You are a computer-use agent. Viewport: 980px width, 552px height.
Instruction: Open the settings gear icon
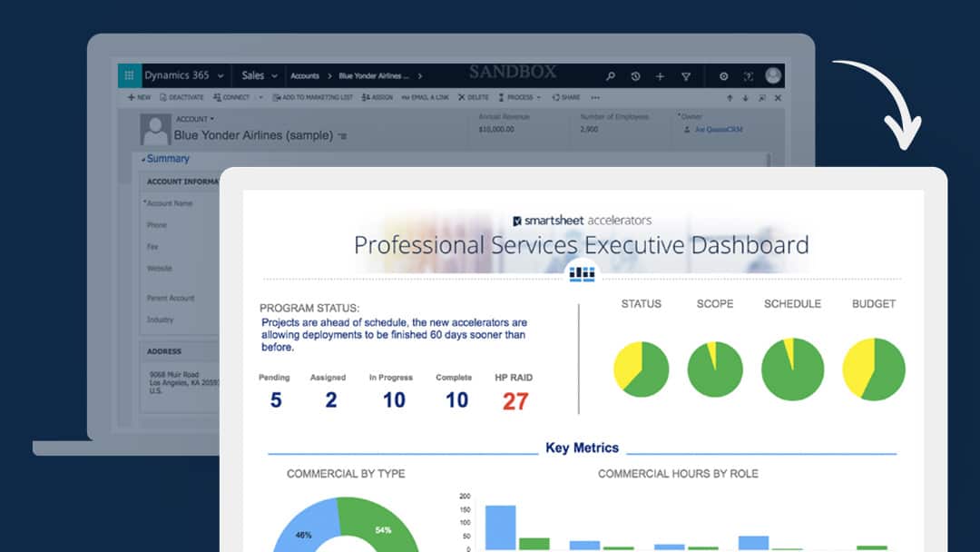[x=724, y=76]
